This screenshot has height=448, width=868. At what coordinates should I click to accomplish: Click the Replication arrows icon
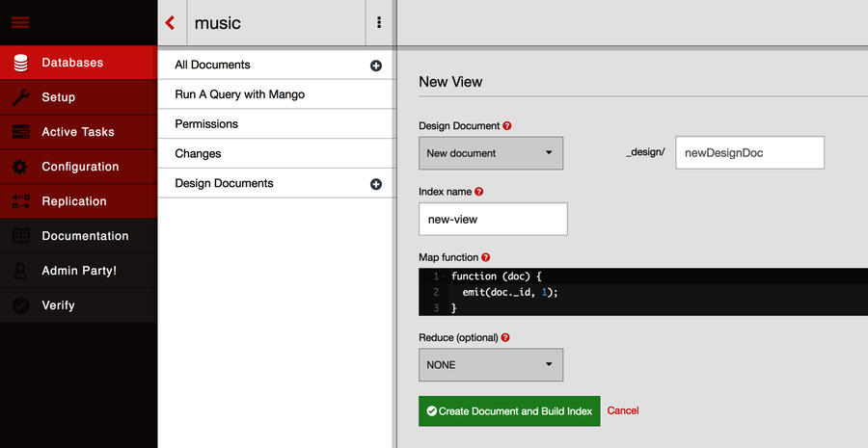[21, 201]
